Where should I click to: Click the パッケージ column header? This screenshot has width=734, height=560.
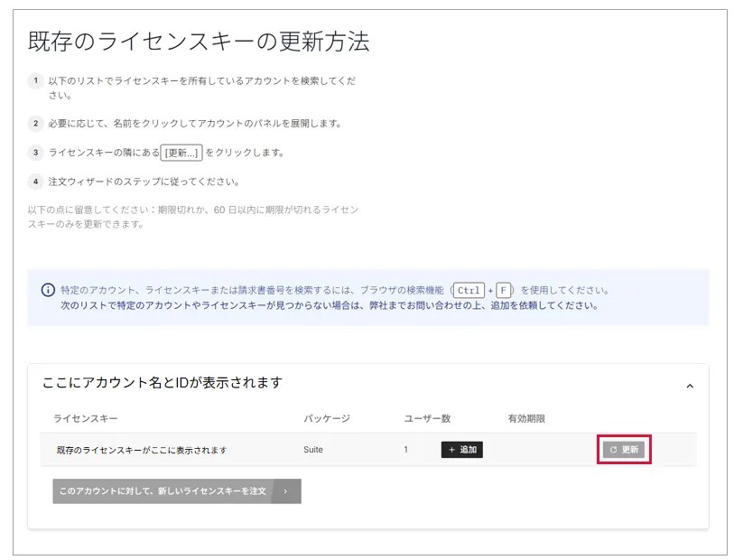tap(326, 419)
